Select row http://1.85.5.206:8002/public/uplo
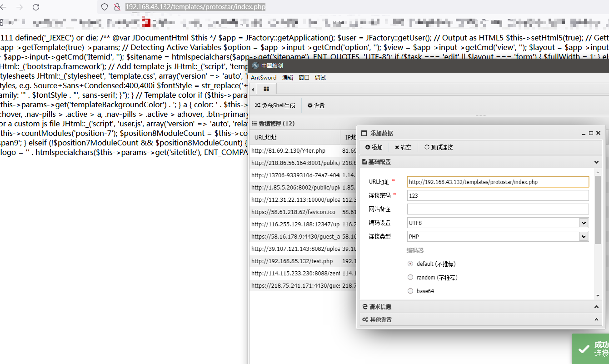The height and width of the screenshot is (364, 609). pyautogui.click(x=295, y=187)
